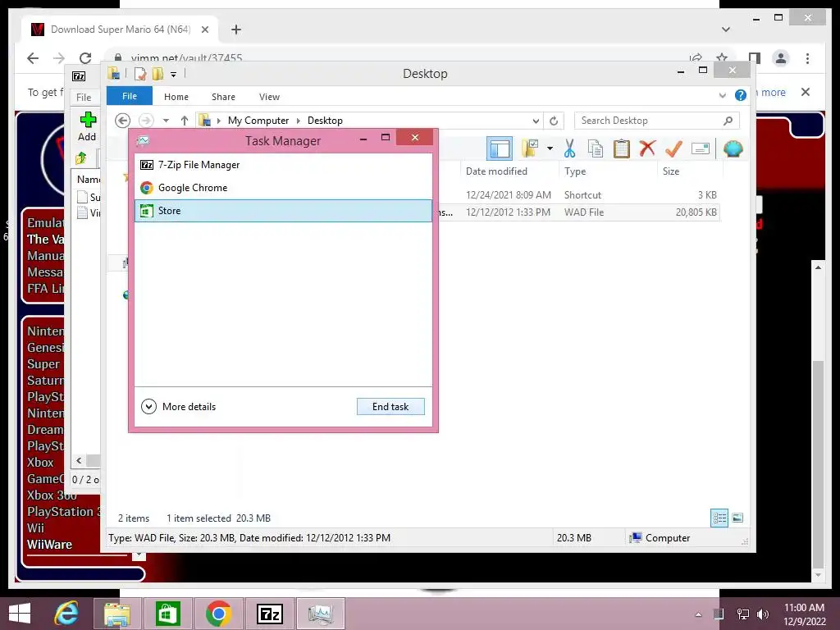Select 7-Zip File Manager in Task Manager
Screen dimensions: 840x630
[283, 165]
